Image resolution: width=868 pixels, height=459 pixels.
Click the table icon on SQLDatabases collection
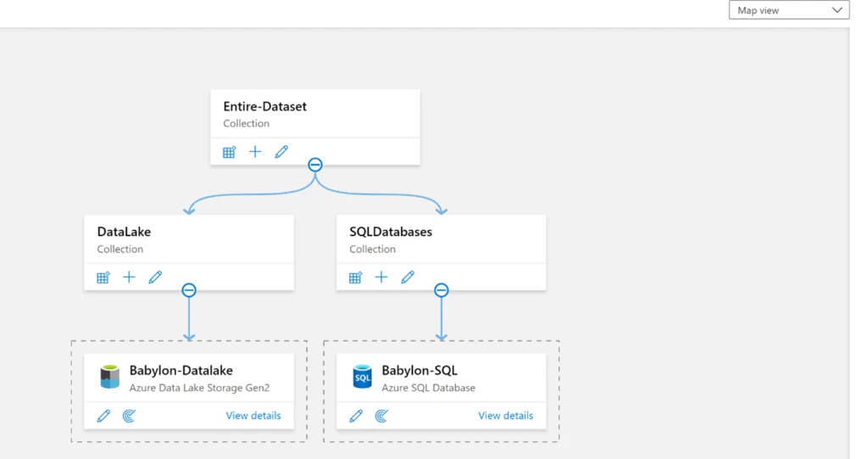(356, 277)
